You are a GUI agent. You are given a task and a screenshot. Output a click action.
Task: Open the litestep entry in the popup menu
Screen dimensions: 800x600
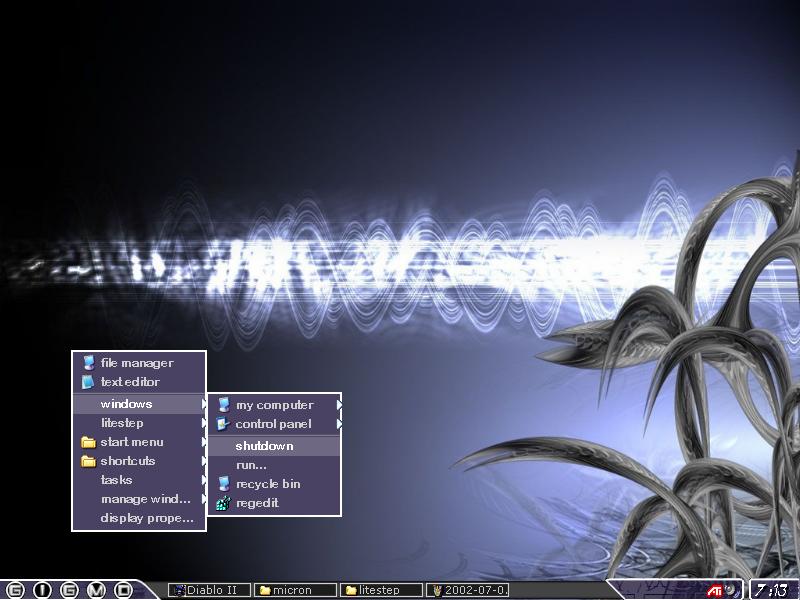tap(139, 423)
